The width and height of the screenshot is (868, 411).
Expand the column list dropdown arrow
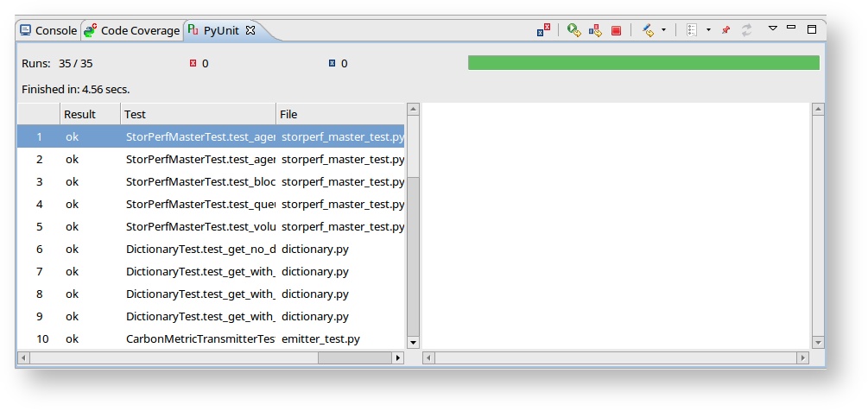coord(708,30)
